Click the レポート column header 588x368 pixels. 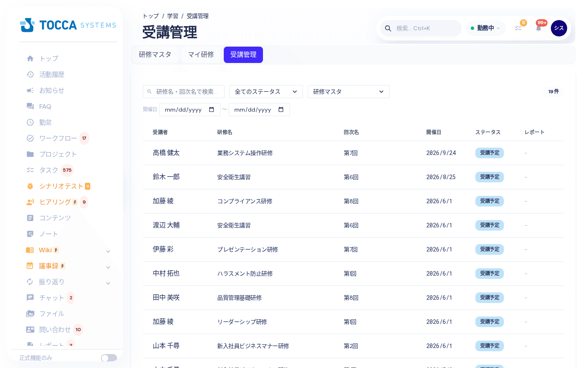point(535,132)
